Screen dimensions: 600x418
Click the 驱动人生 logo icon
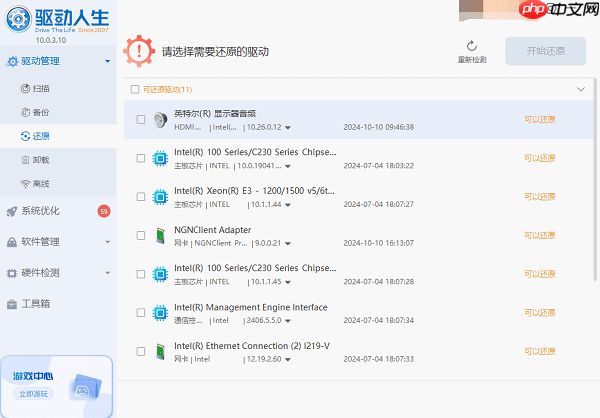18,18
